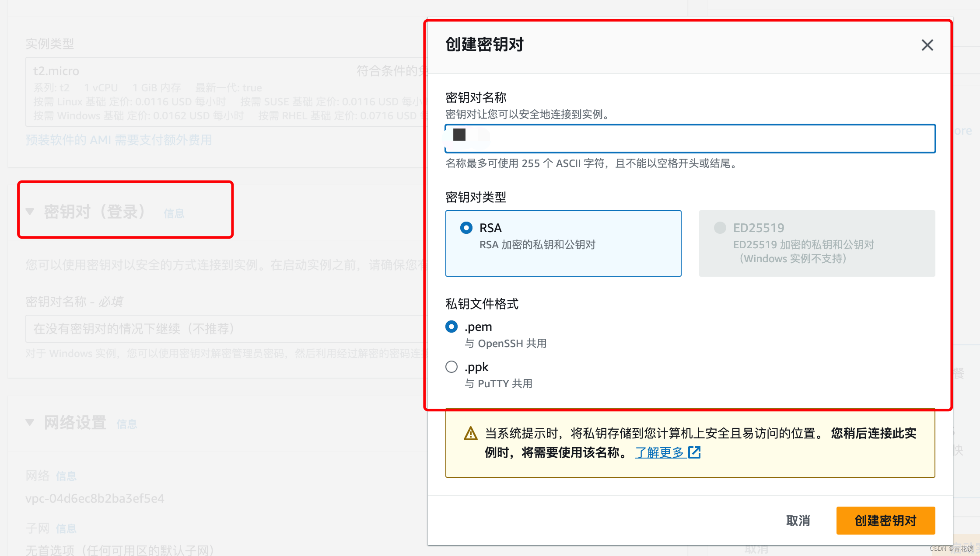Click the orange 创建密钥对 button
Image resolution: width=980 pixels, height=556 pixels.
tap(885, 521)
